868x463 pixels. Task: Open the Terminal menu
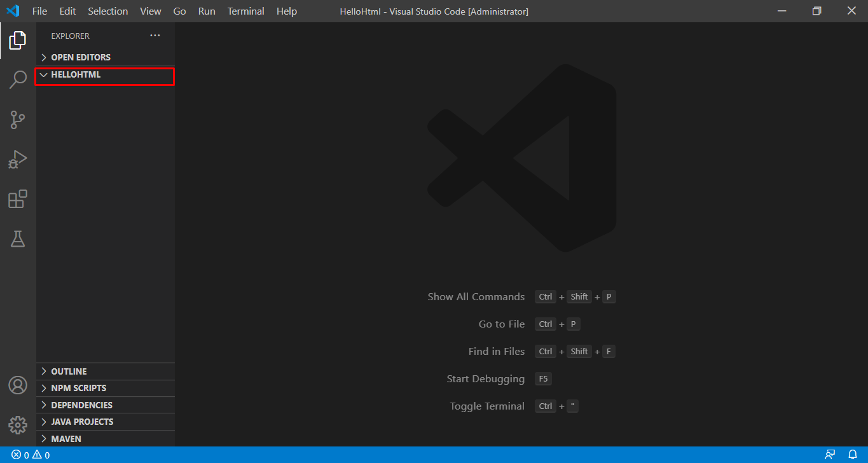245,11
